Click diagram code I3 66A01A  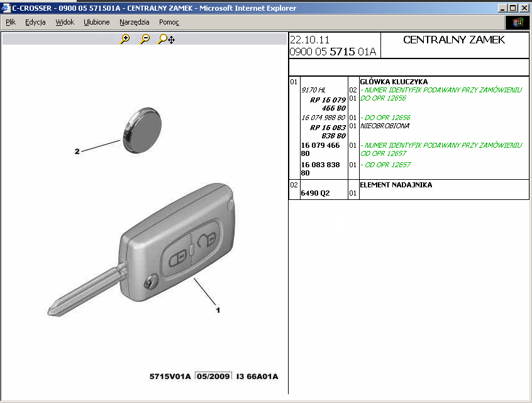[x=257, y=376]
